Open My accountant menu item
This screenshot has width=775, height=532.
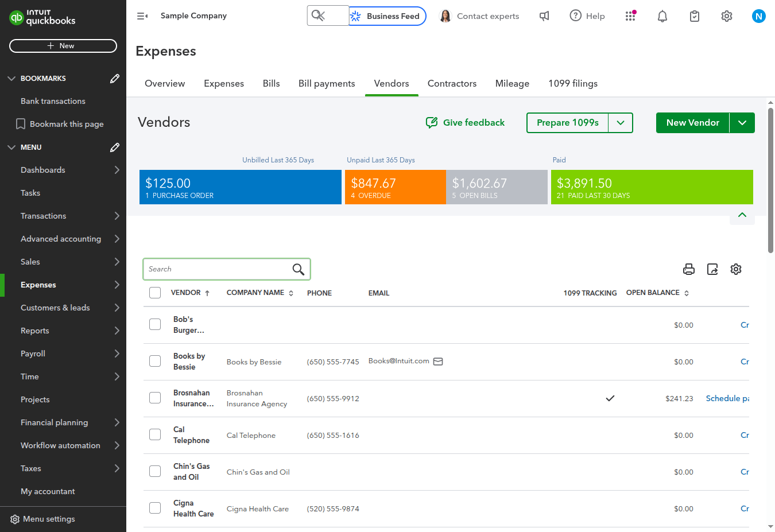(x=48, y=491)
